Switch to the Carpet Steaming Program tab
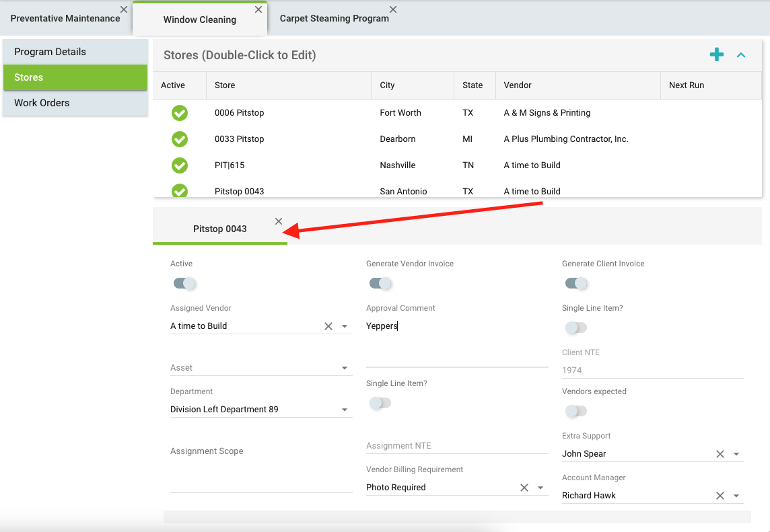 [x=334, y=18]
